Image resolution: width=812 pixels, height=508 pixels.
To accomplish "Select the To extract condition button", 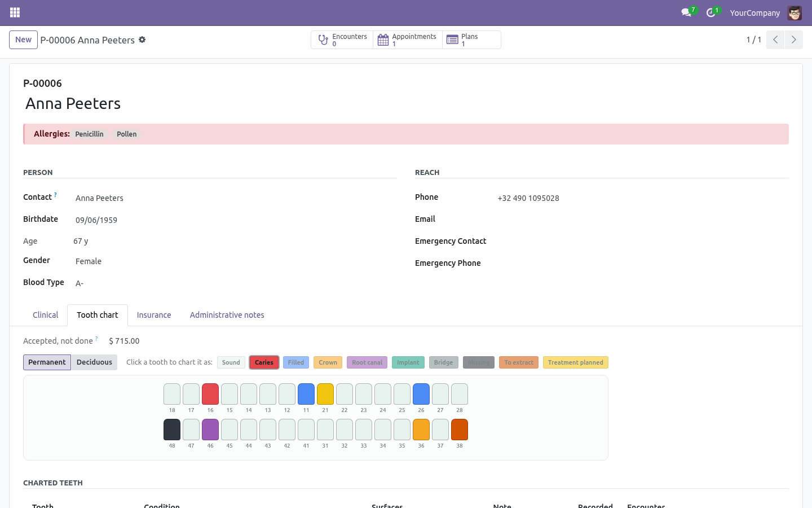I will click(519, 362).
